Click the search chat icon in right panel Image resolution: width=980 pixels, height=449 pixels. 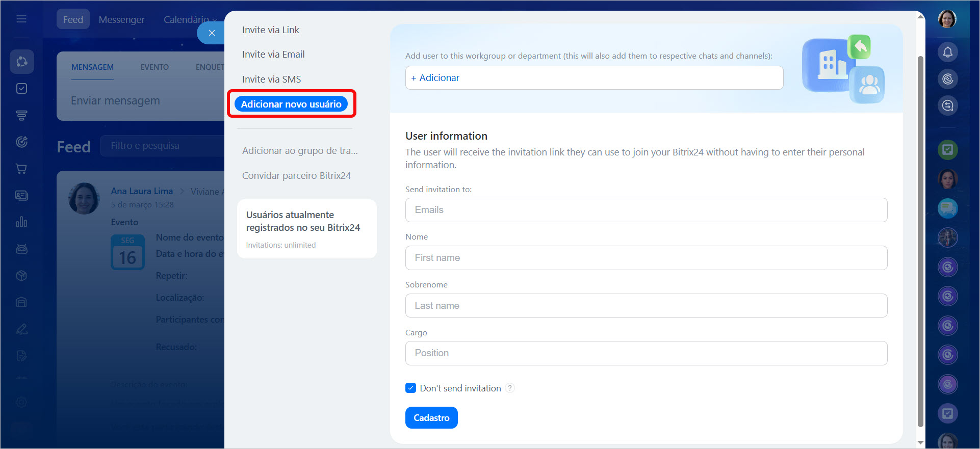[x=947, y=105]
